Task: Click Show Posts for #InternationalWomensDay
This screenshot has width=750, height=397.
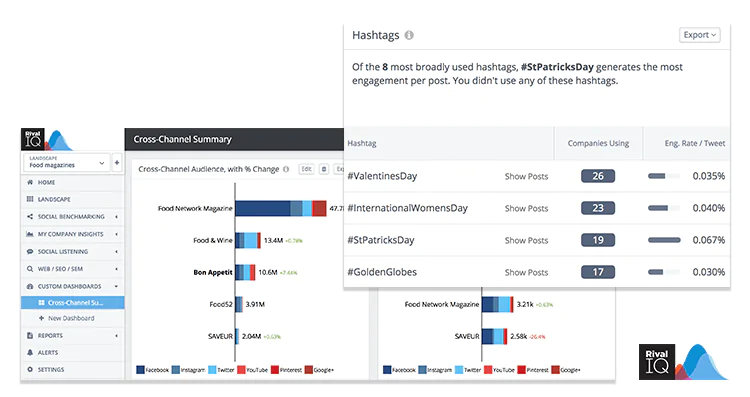Action: point(526,209)
